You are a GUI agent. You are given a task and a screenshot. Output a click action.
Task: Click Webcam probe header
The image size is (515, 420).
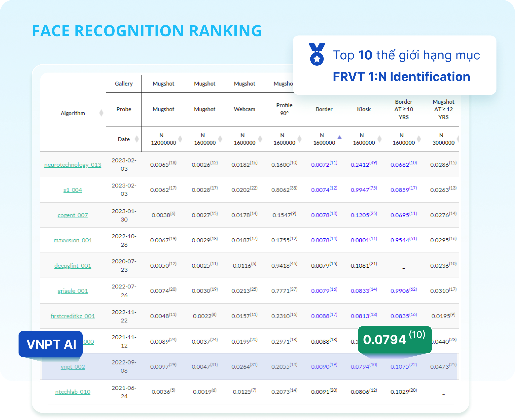[245, 109]
